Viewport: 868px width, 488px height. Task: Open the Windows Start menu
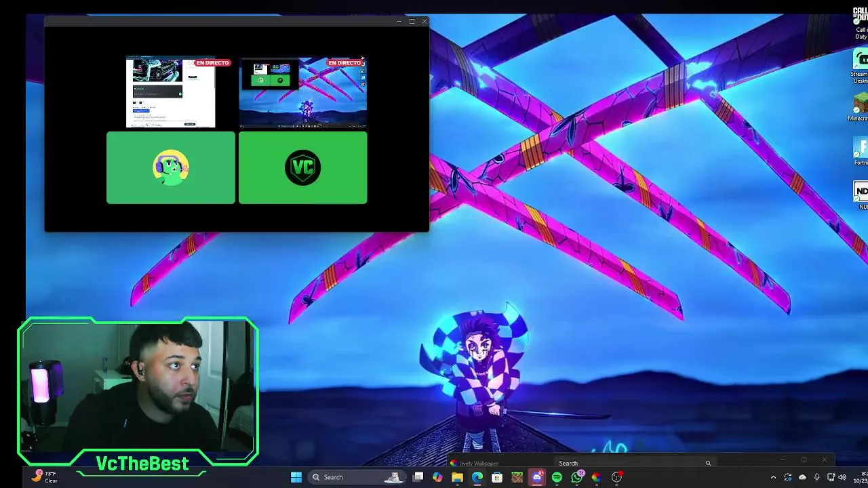296,477
